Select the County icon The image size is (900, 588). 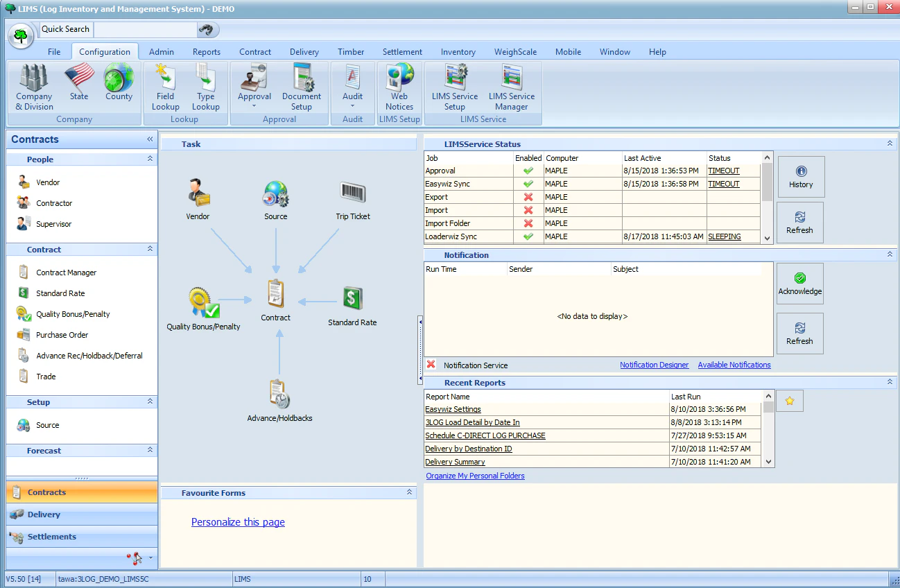tap(119, 83)
